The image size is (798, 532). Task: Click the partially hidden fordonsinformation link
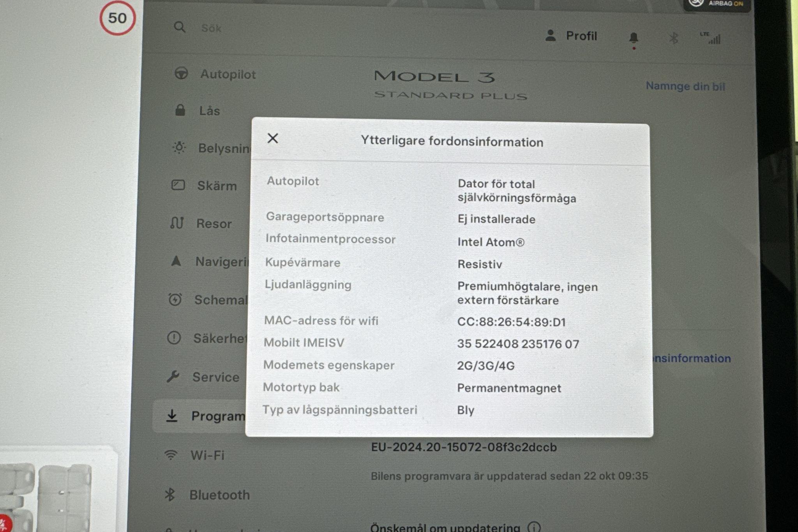[x=692, y=358]
